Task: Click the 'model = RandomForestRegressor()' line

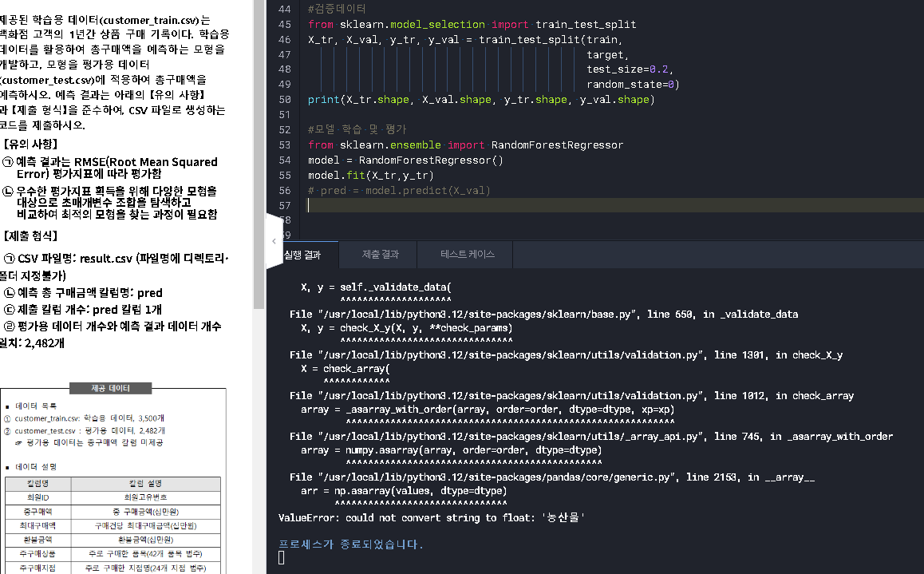Action: 405,160
